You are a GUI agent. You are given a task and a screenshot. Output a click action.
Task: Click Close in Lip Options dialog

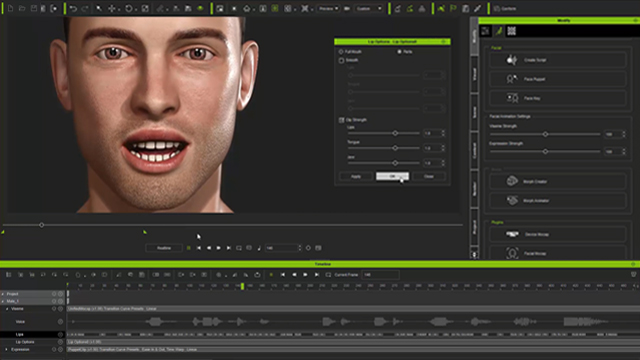point(429,176)
